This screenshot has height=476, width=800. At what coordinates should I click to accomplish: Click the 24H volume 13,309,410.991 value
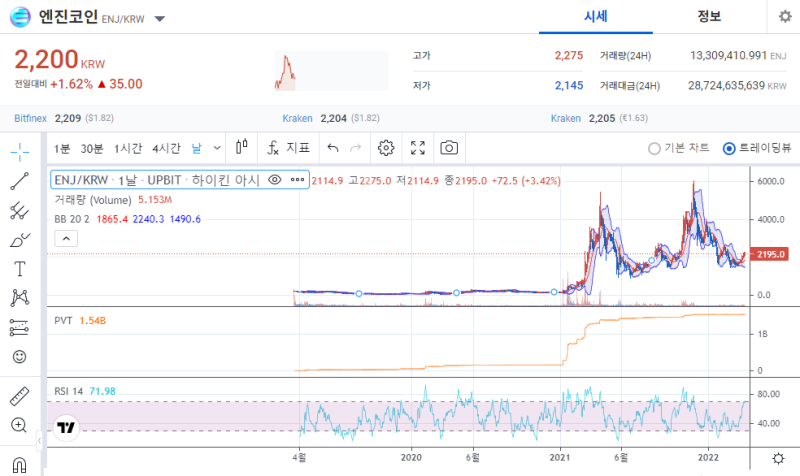pos(728,56)
